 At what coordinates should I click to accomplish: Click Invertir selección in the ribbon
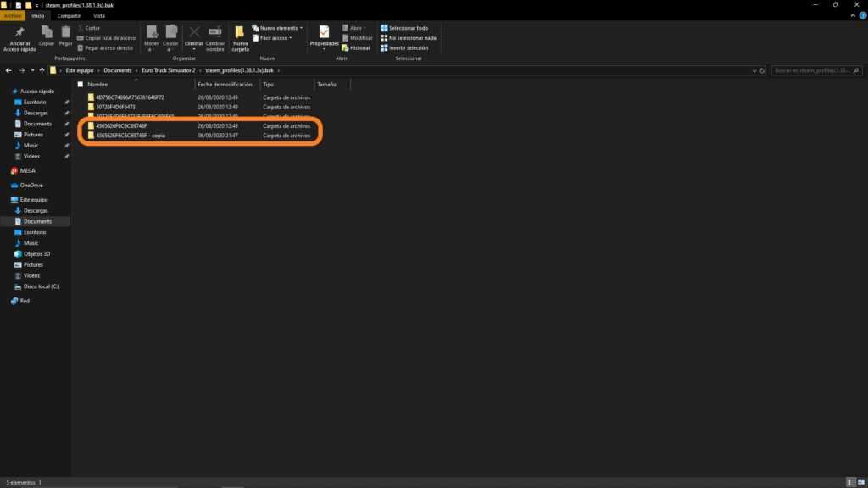pyautogui.click(x=408, y=47)
